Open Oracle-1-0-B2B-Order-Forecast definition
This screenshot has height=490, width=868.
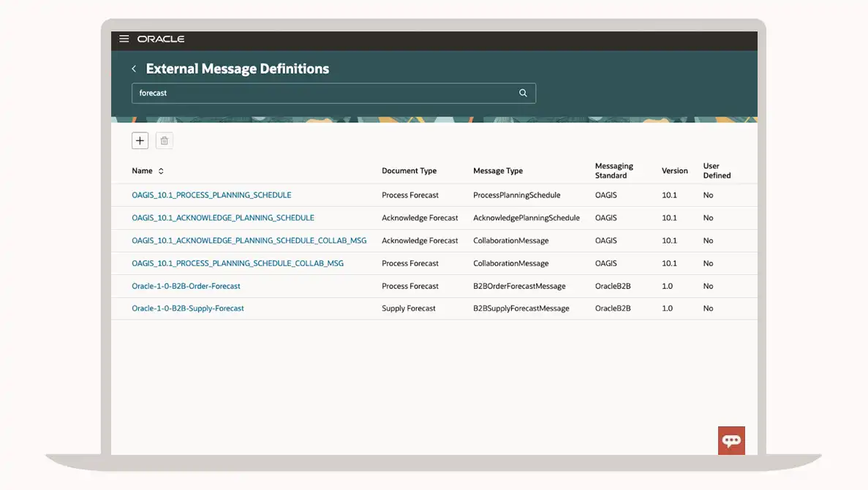click(x=186, y=286)
